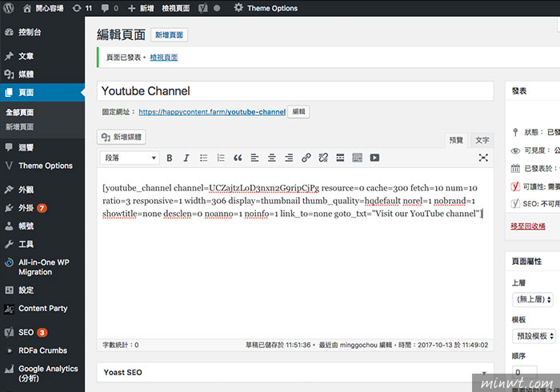The width and height of the screenshot is (560, 392).
Task: Click inside the shortcode editor content
Action: [x=295, y=254]
